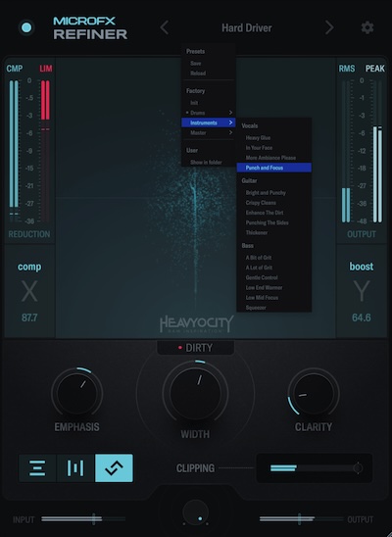392x537 pixels.
Task: Click the INPUT gain slider
Action: coord(83,519)
